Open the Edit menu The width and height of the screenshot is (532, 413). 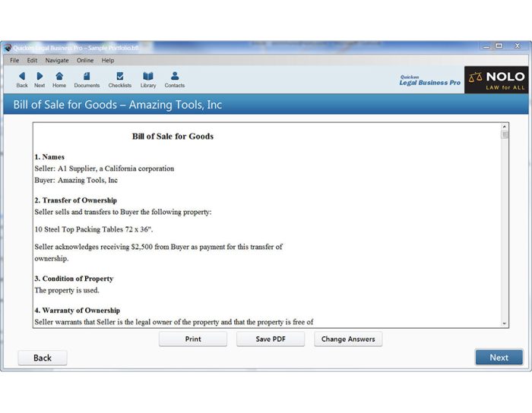click(32, 60)
